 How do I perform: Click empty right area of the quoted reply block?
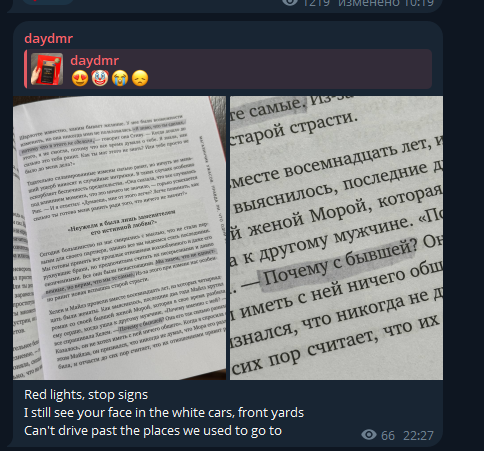point(290,69)
